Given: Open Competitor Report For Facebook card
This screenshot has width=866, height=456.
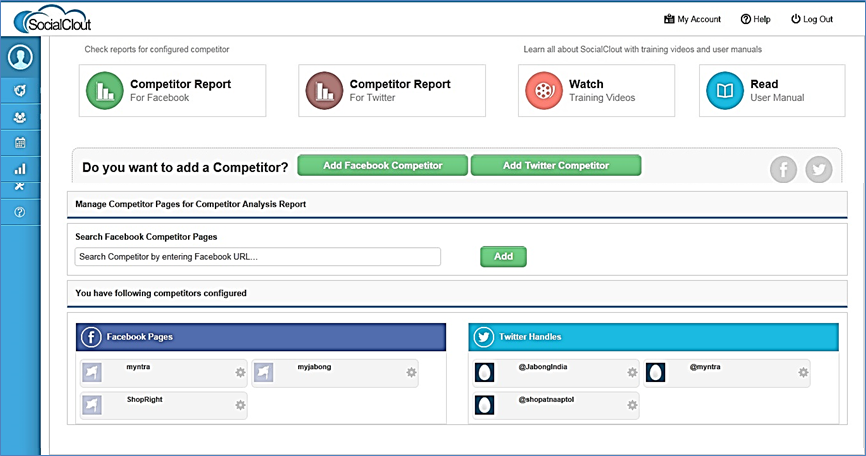Looking at the screenshot, I should pyautogui.click(x=172, y=91).
